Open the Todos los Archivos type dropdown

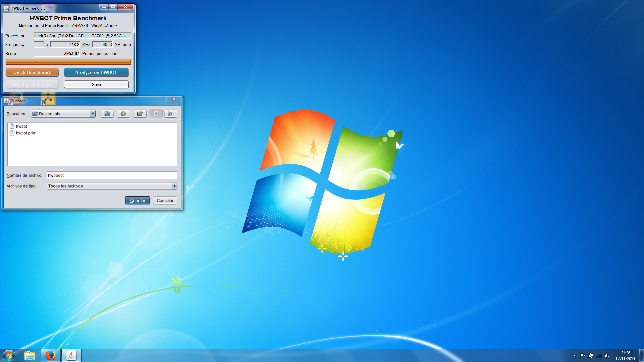click(112, 186)
